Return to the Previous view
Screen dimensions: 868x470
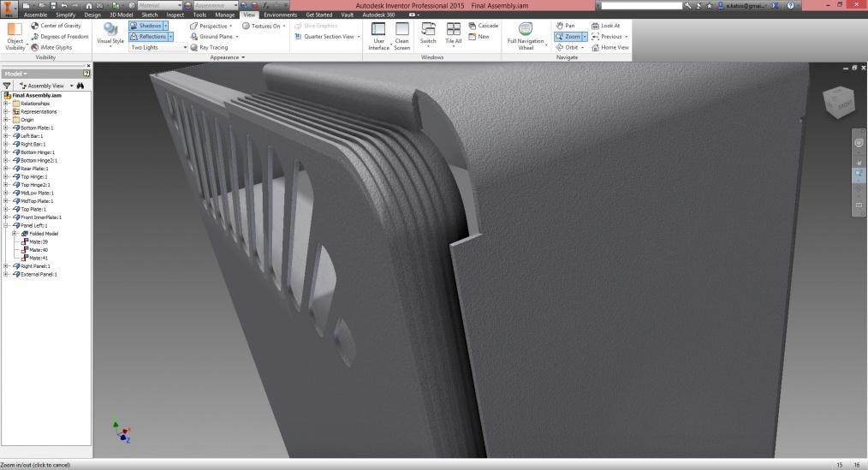(x=609, y=37)
